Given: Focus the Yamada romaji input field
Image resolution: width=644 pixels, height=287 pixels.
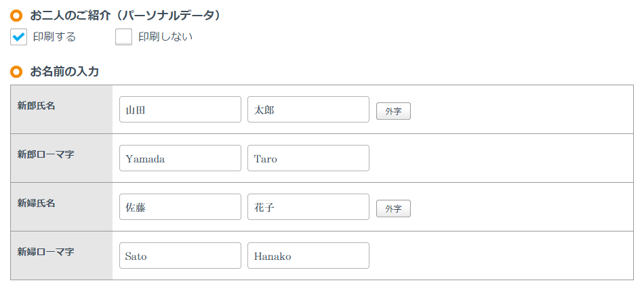Looking at the screenshot, I should pos(180,158).
